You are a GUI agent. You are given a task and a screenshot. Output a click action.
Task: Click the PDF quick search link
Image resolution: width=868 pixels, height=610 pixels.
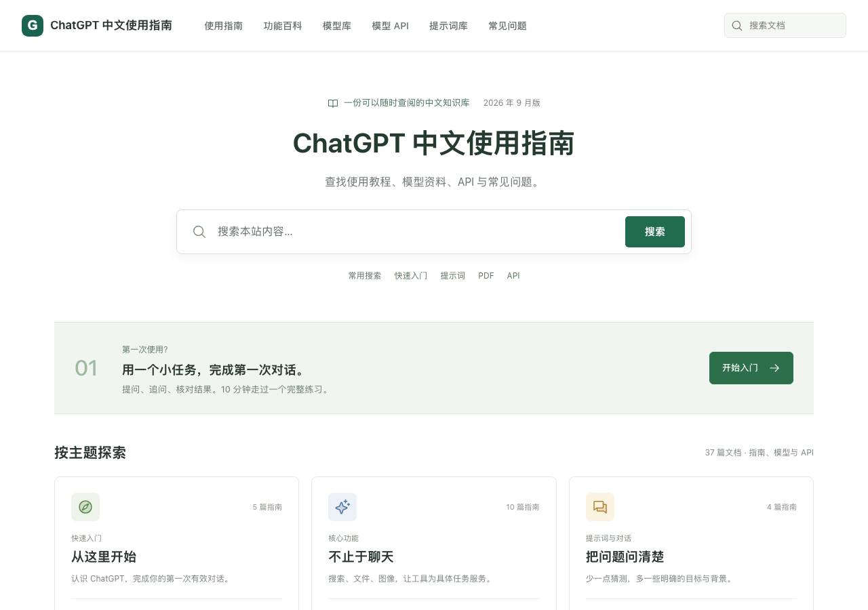coord(486,276)
